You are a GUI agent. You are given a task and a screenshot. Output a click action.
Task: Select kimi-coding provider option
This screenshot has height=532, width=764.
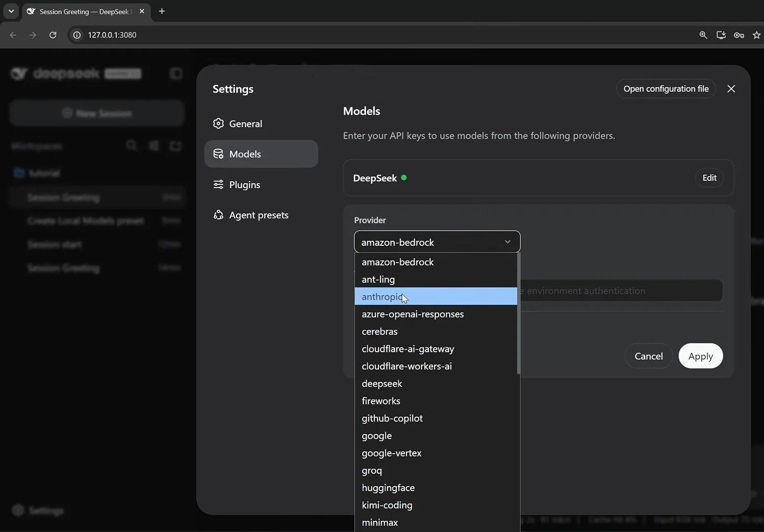(x=436, y=505)
